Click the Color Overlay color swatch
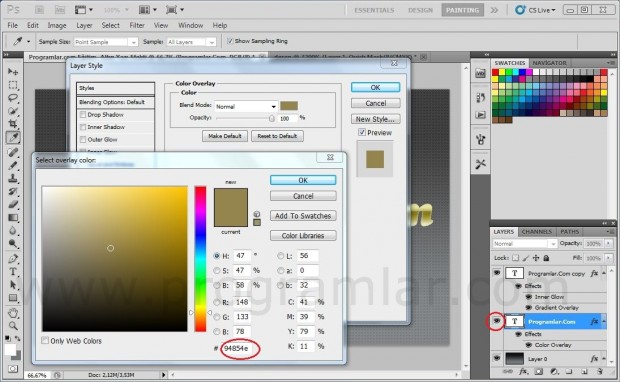The height and width of the screenshot is (382, 620). click(x=289, y=106)
